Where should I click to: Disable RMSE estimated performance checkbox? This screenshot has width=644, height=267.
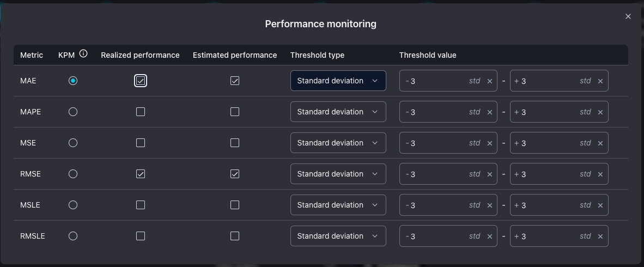pos(235,174)
